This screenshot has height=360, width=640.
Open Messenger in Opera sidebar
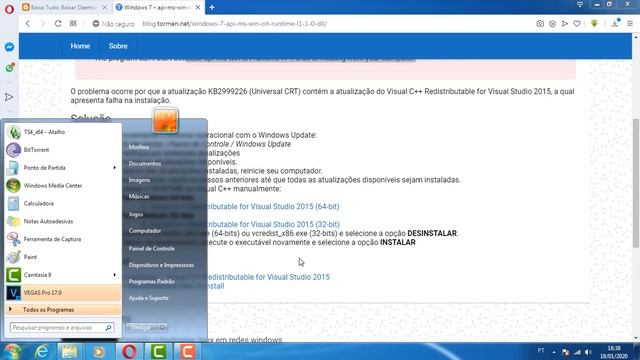(x=9, y=47)
